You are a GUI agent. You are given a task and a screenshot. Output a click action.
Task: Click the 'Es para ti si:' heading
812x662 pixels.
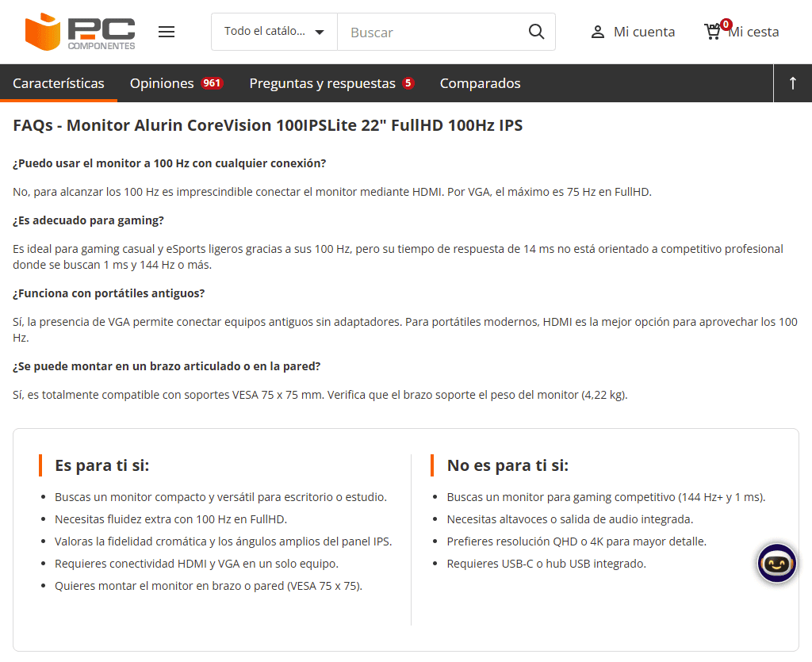tap(102, 465)
